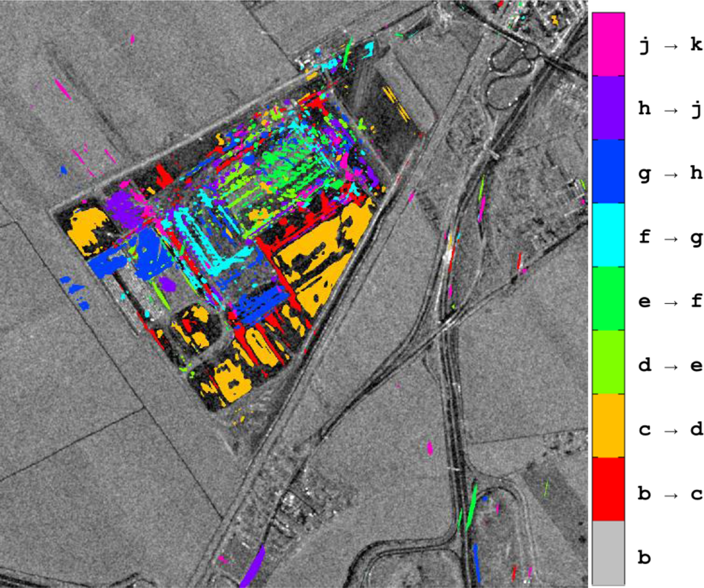Click the green e → f legend swatch
Screen dimensions: 704x588
[x=608, y=299]
